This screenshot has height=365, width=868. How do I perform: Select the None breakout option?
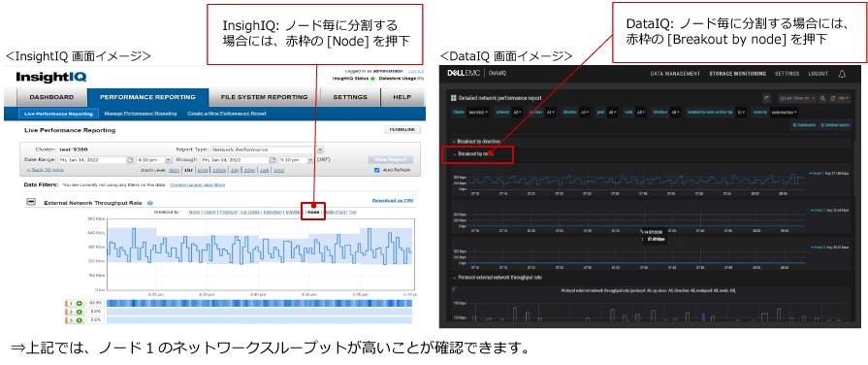tap(194, 213)
